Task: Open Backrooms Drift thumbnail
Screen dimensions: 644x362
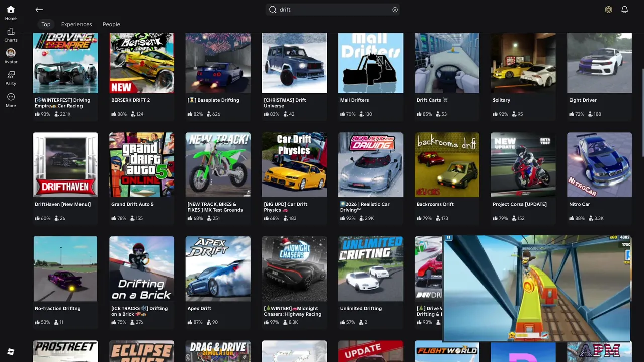Action: pyautogui.click(x=447, y=165)
